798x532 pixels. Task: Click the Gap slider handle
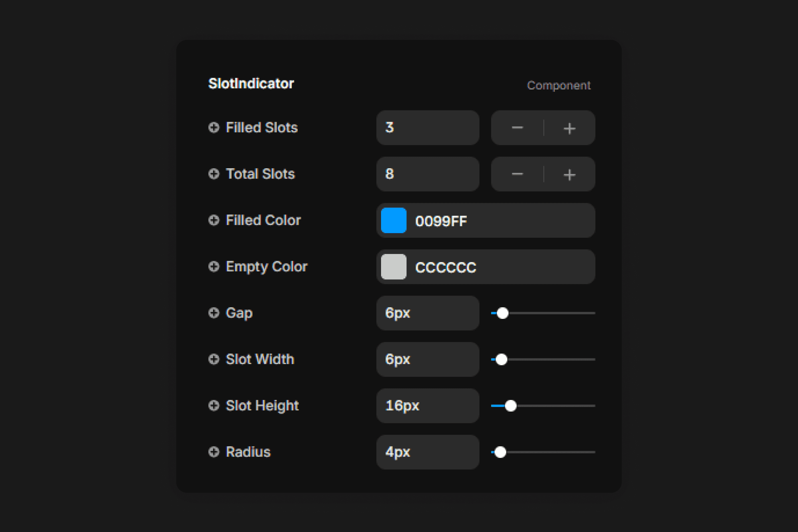(x=502, y=313)
